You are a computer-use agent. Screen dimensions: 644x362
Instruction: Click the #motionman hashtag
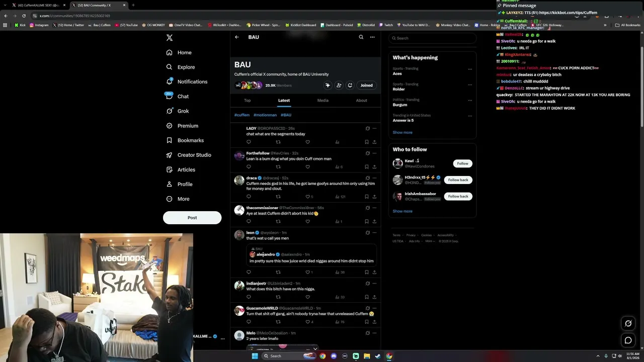click(265, 115)
